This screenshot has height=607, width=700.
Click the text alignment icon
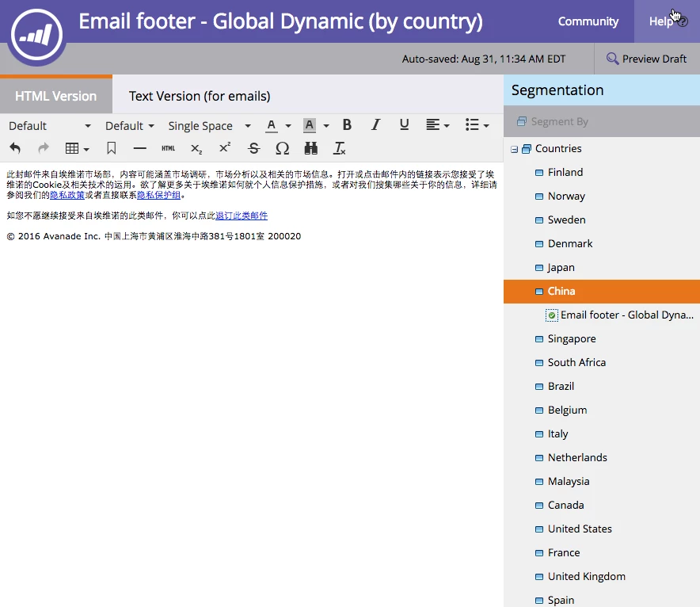(432, 124)
